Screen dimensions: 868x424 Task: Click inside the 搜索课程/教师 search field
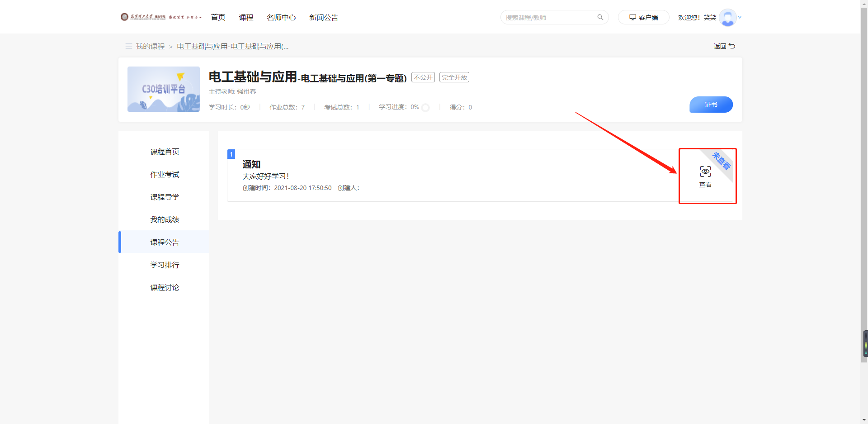pos(547,17)
